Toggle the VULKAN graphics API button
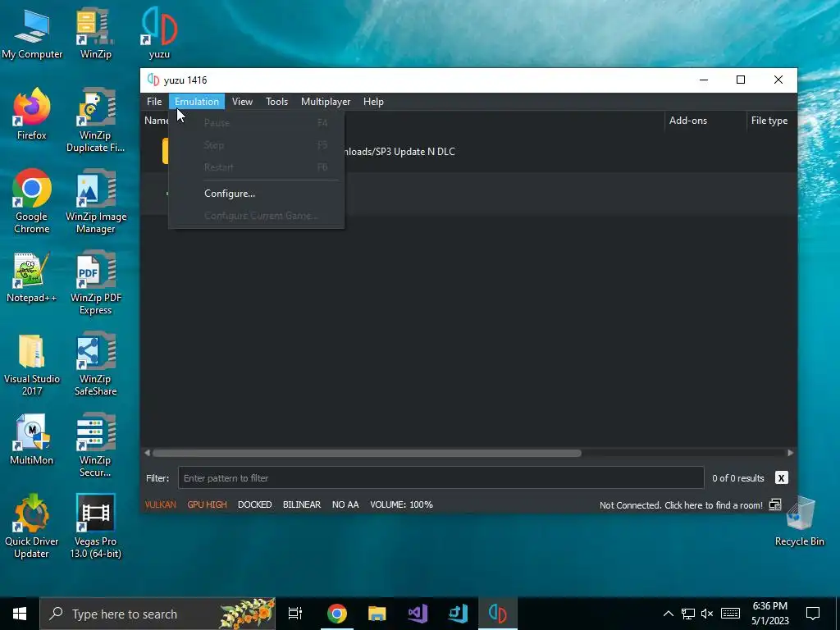This screenshot has width=840, height=630. tap(160, 504)
